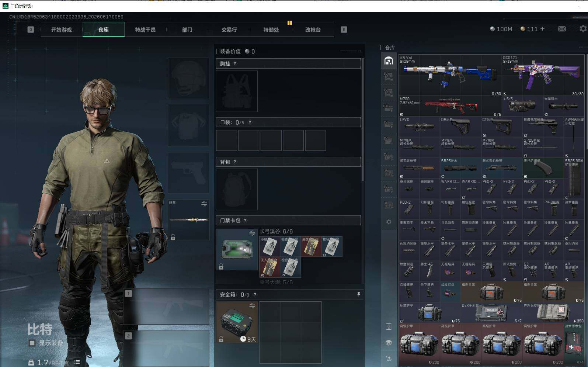
Task: Select the 户外医疗箱 medical box
Action: (554, 313)
